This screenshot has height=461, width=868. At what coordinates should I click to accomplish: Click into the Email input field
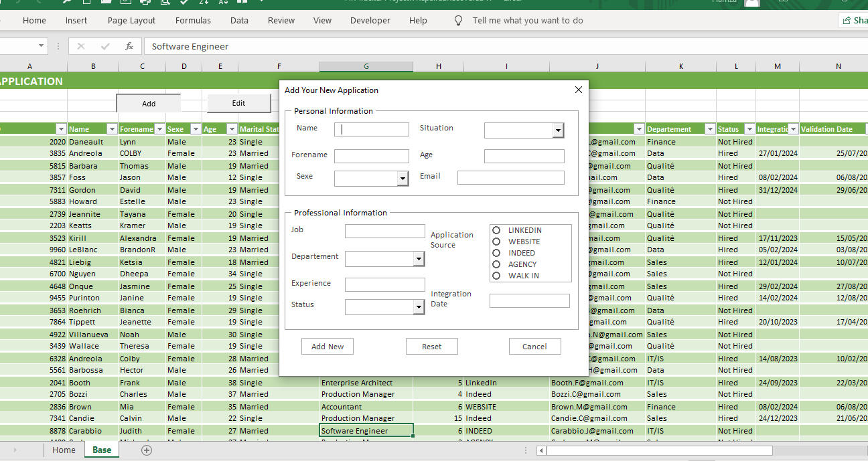click(x=510, y=177)
